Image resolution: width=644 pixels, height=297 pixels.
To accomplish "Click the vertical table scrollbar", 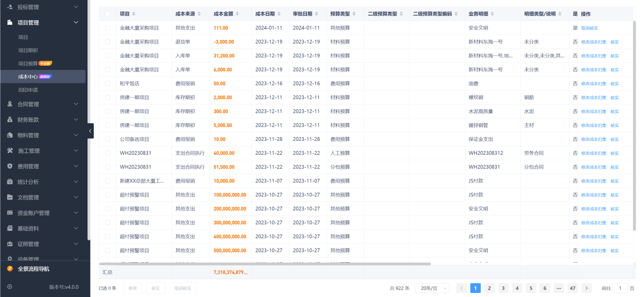I will (634, 126).
